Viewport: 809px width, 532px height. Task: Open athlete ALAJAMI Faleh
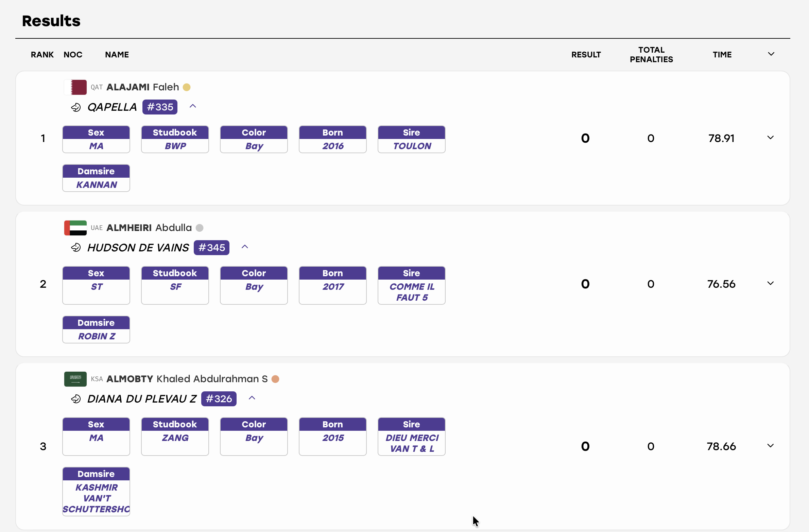[143, 87]
